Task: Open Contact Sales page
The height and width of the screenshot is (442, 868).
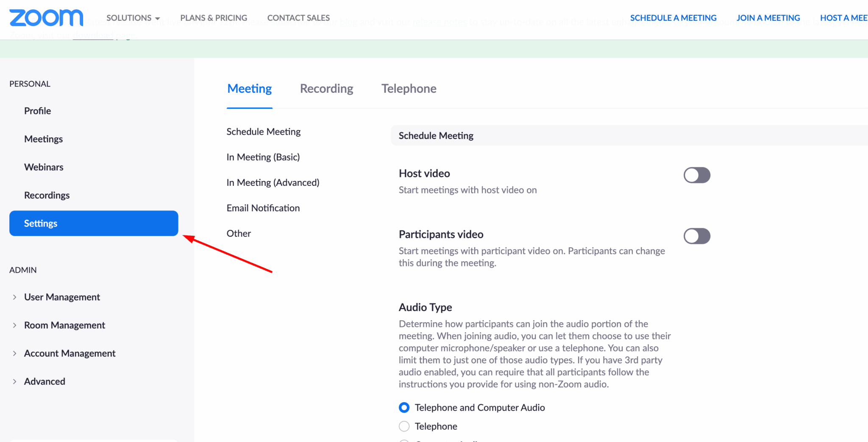Action: coord(298,18)
